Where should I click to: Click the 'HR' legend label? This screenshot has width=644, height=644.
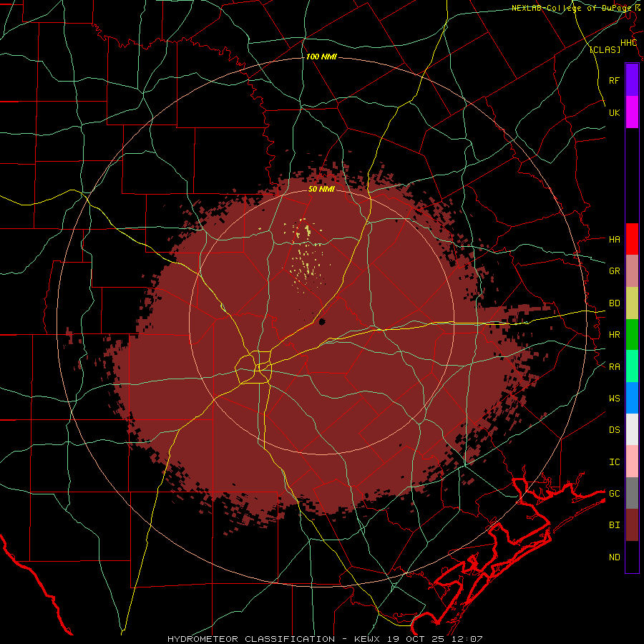(614, 335)
